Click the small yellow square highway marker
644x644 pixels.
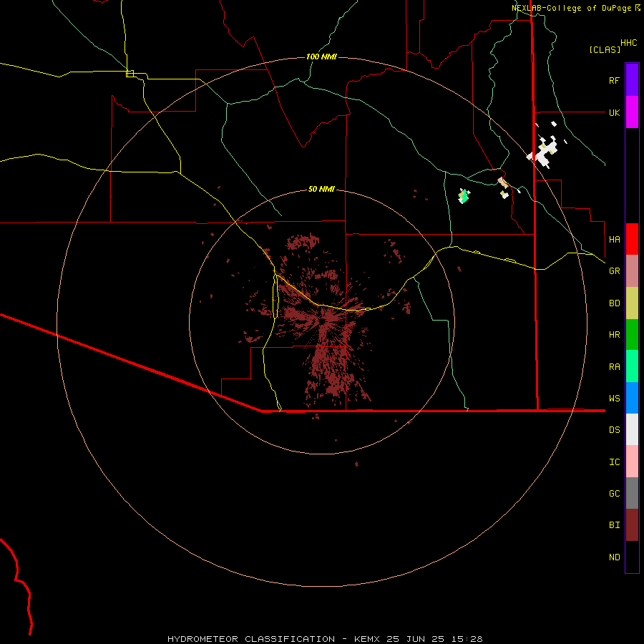[130, 74]
